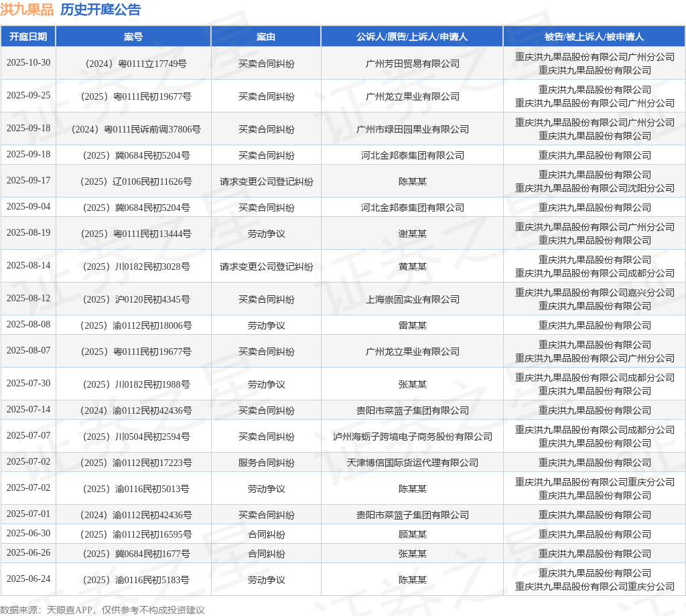Click the date cell 2025-06-30
Viewport: 686px width, 616px height.
click(28, 534)
